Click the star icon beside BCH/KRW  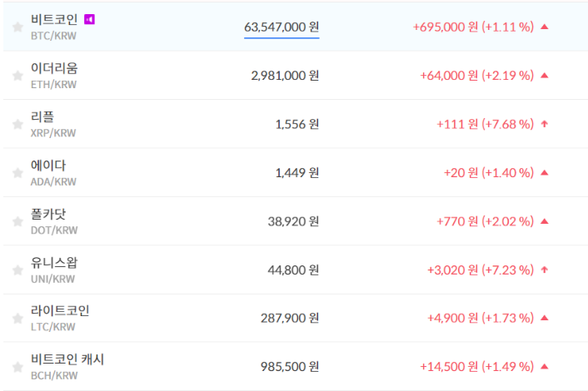17,367
